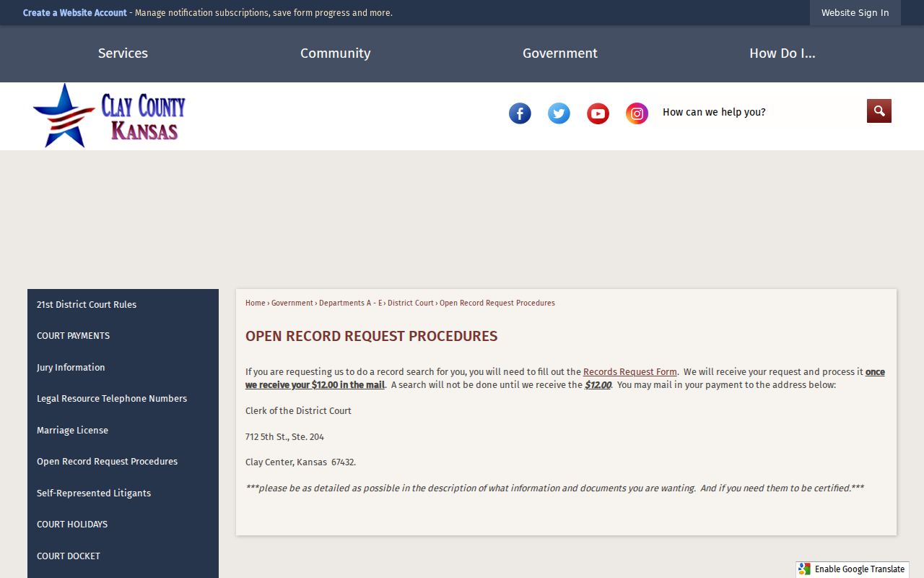Click the OPEN RECORD REQUEST PROCEDURES heading
The image size is (924, 578).
click(x=372, y=336)
